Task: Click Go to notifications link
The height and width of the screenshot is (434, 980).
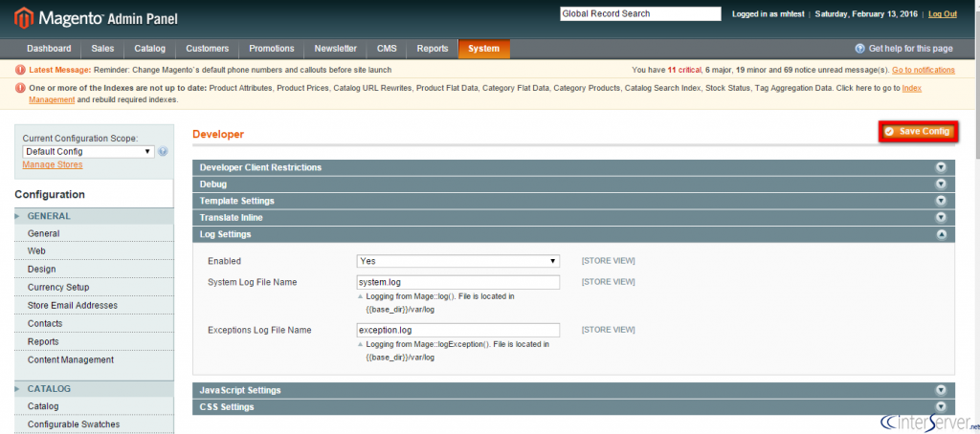Action: (924, 70)
